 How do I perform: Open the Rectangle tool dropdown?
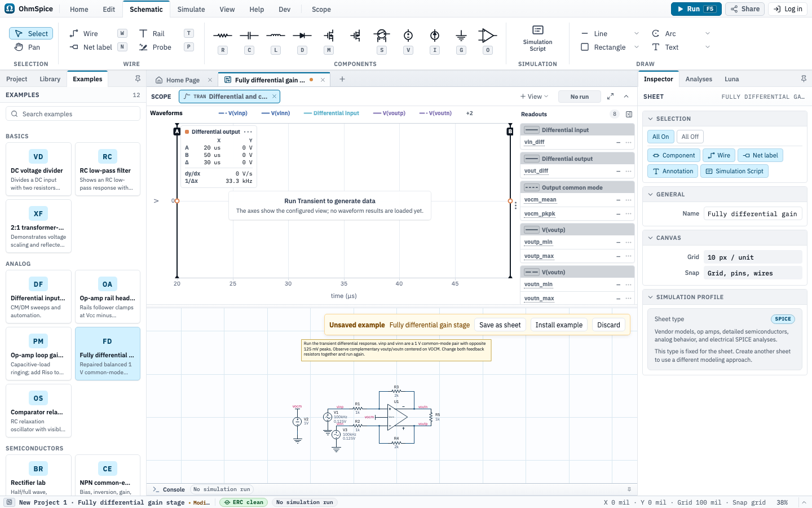click(637, 47)
